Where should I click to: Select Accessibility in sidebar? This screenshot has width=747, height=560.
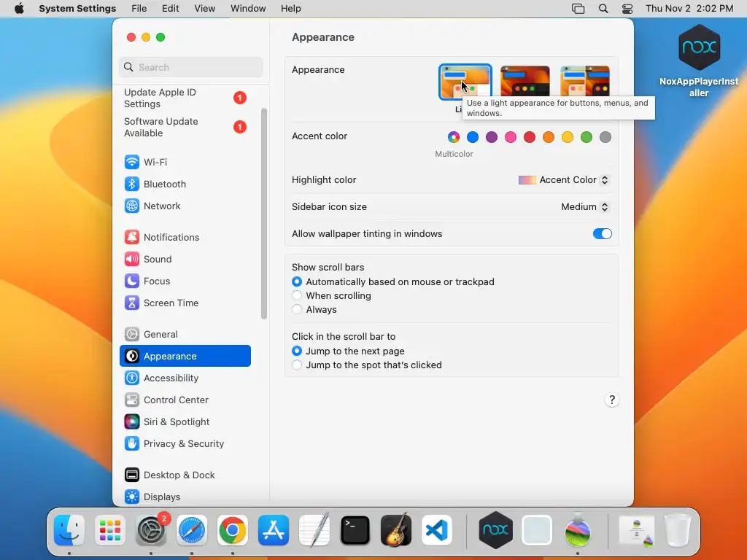coord(185,378)
